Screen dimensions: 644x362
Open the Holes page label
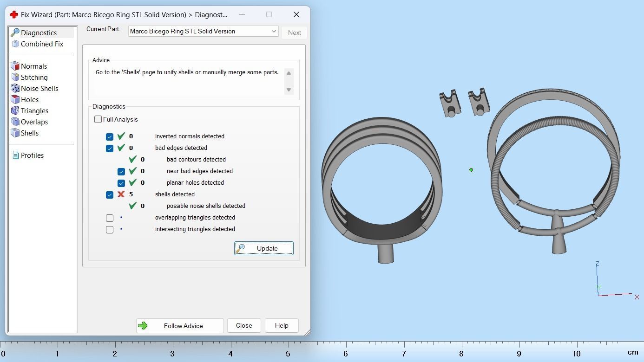[x=30, y=100]
